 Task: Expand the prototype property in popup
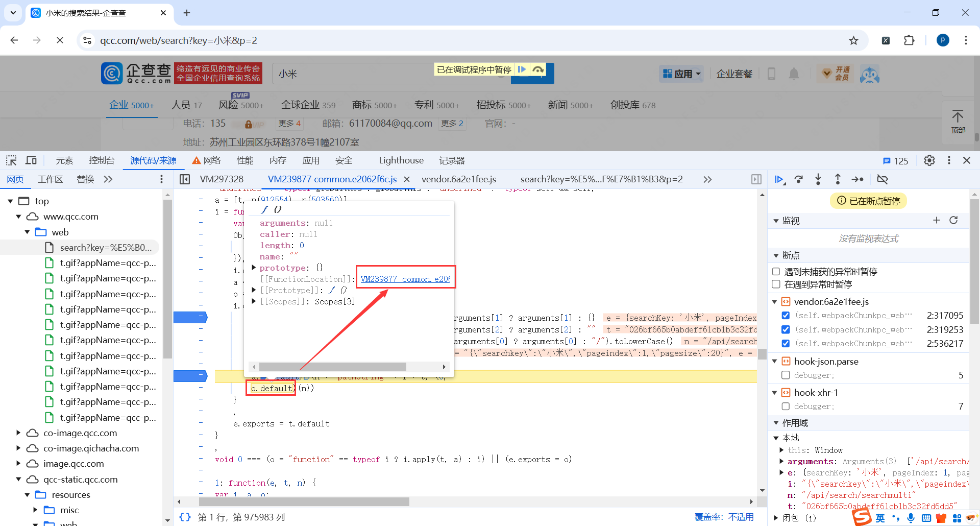[x=254, y=268]
